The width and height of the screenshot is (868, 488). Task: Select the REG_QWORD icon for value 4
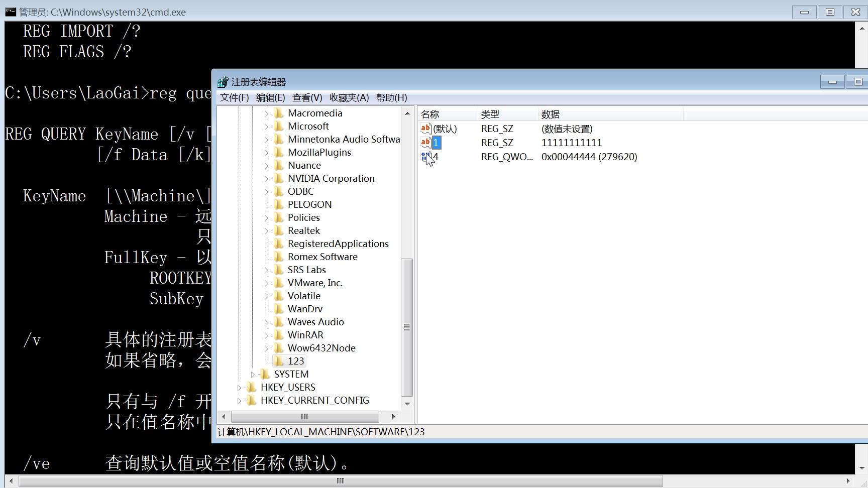[x=425, y=157]
